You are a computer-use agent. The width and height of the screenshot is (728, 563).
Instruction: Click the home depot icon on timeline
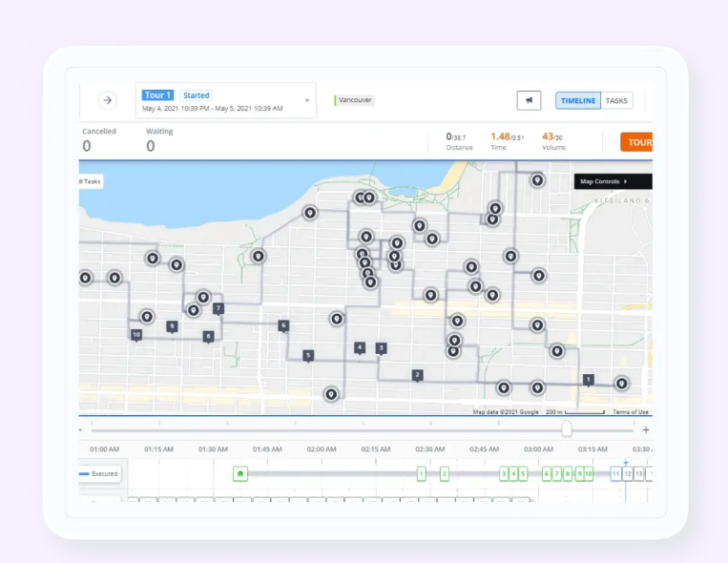[x=240, y=474]
